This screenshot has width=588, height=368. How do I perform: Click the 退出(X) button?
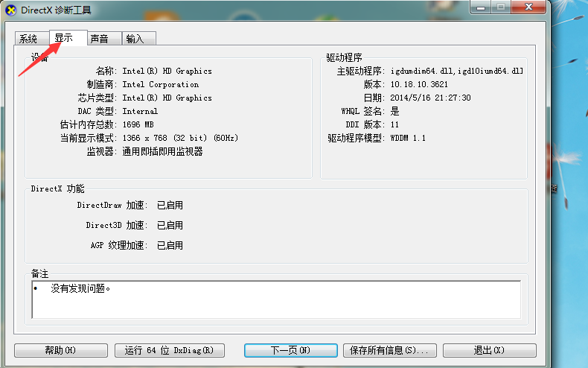[x=489, y=350]
